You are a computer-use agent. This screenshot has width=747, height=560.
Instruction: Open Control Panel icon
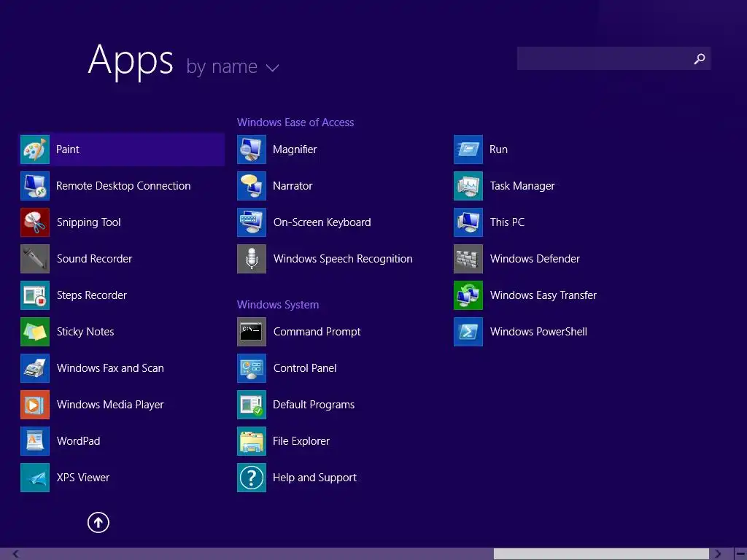point(252,368)
